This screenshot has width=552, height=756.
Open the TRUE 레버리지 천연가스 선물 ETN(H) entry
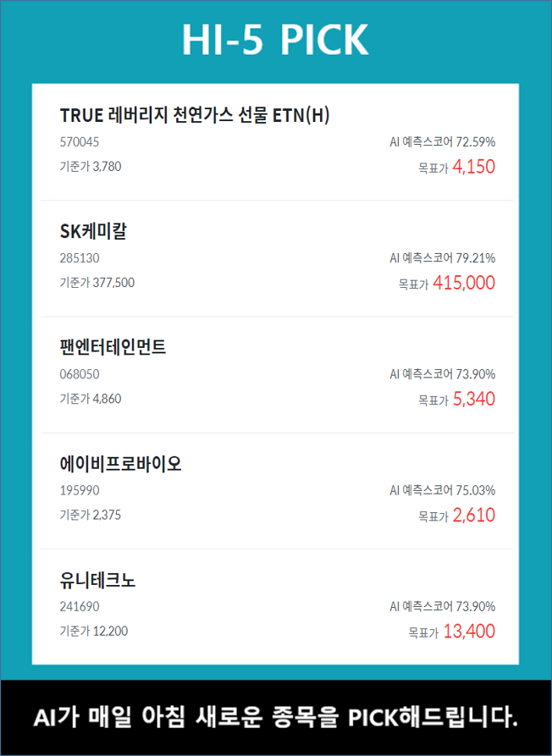point(195,115)
